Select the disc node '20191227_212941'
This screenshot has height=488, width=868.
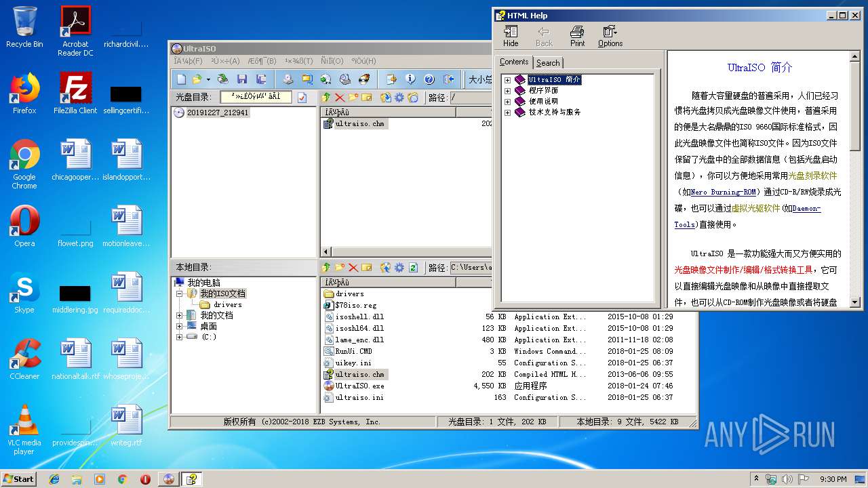tap(218, 113)
